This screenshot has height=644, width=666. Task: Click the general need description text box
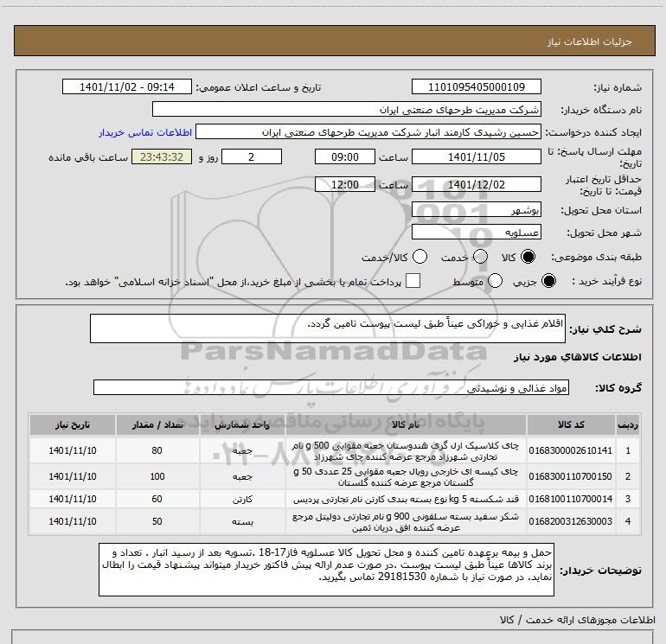point(328,328)
